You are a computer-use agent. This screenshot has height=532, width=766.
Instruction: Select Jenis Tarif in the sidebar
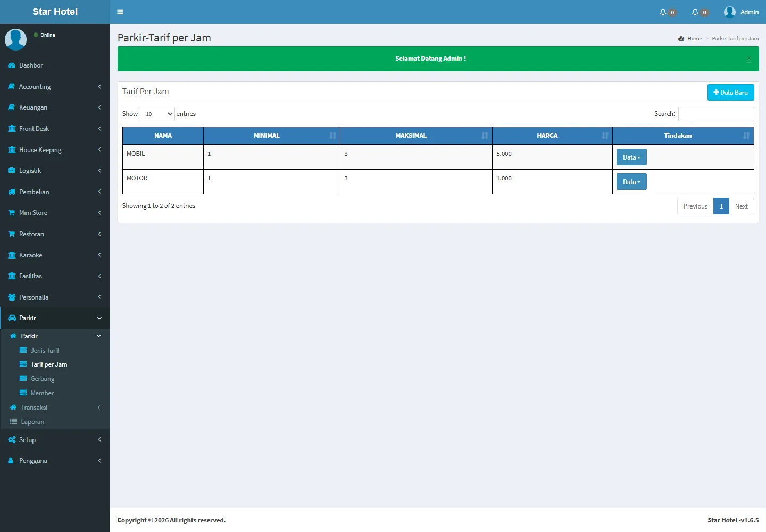45,351
